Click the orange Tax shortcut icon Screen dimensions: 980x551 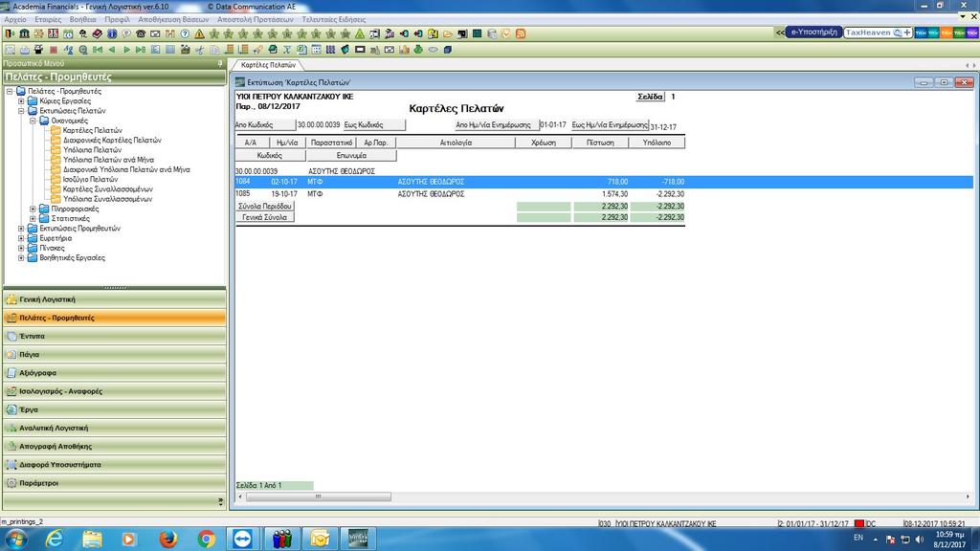[947, 33]
